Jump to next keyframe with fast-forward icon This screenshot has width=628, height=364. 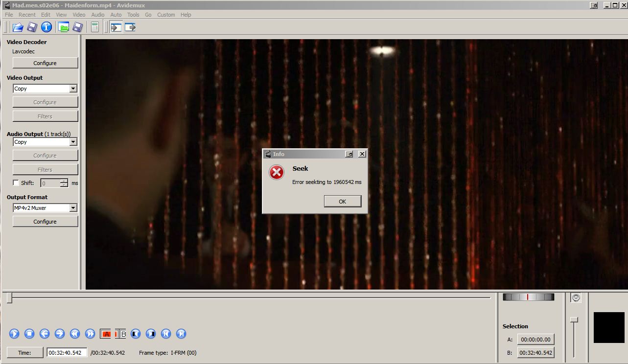90,334
